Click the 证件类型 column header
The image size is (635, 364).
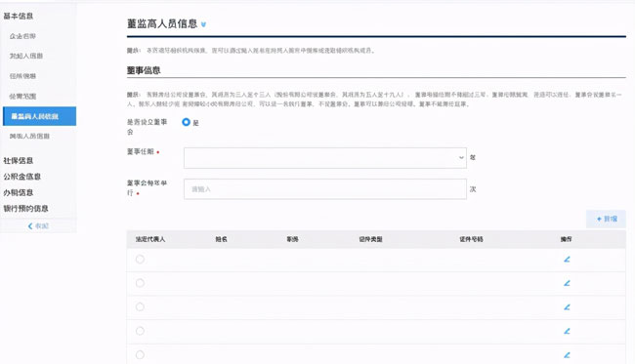coord(370,239)
